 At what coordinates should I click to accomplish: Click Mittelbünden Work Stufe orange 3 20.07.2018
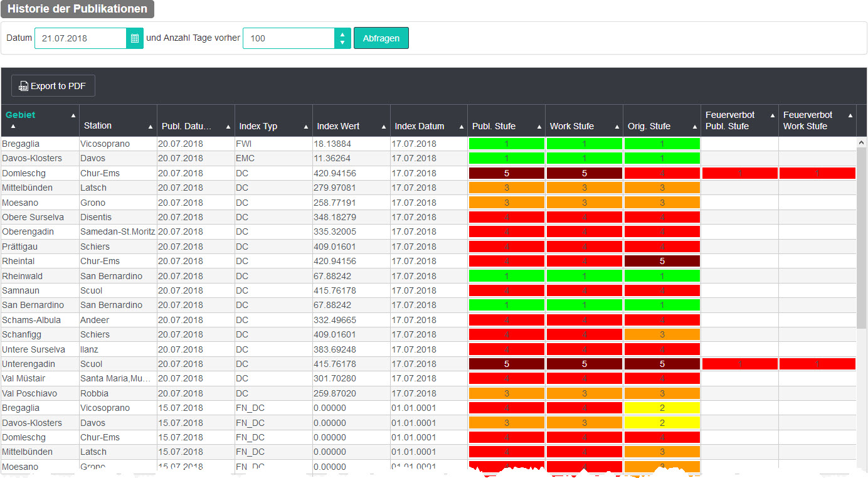[584, 188]
